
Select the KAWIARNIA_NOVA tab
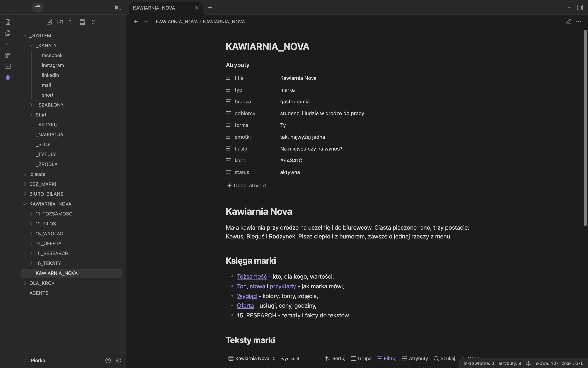coord(166,8)
